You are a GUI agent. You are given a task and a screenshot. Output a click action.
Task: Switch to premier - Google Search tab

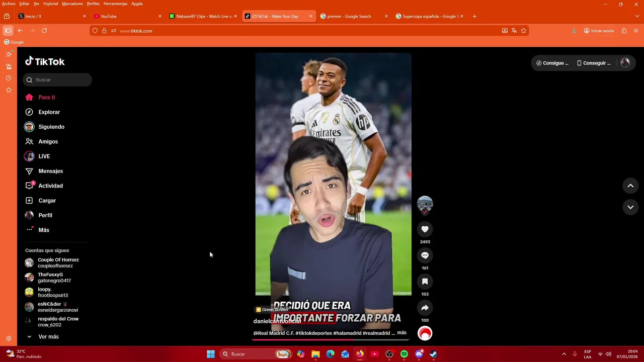tap(354, 16)
